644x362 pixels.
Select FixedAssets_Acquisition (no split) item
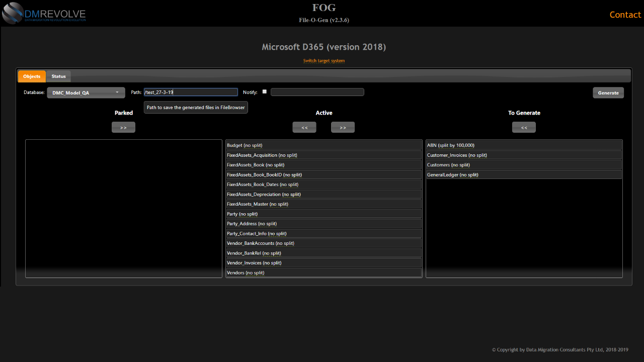coord(324,155)
